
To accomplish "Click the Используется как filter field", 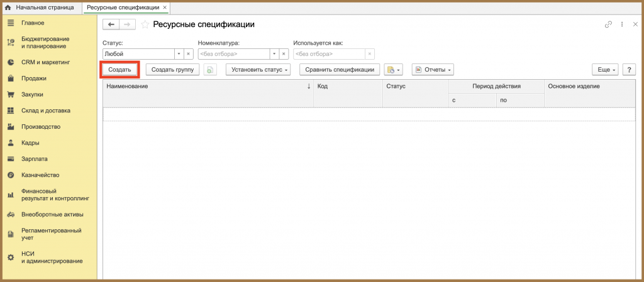I will pos(329,53).
